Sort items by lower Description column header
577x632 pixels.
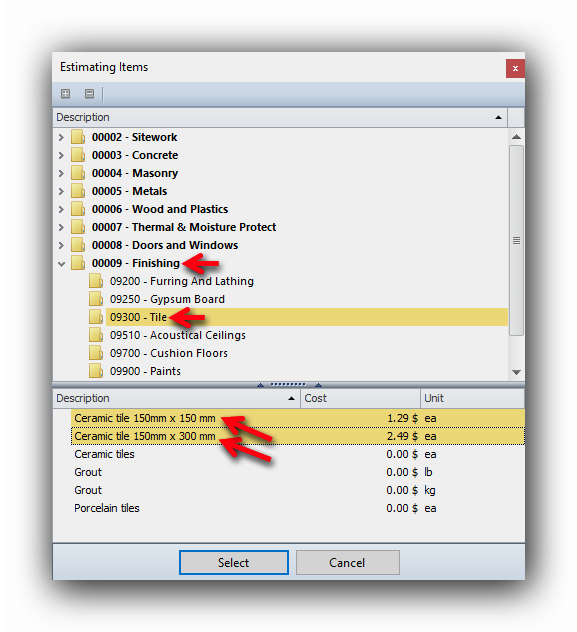pyautogui.click(x=176, y=398)
